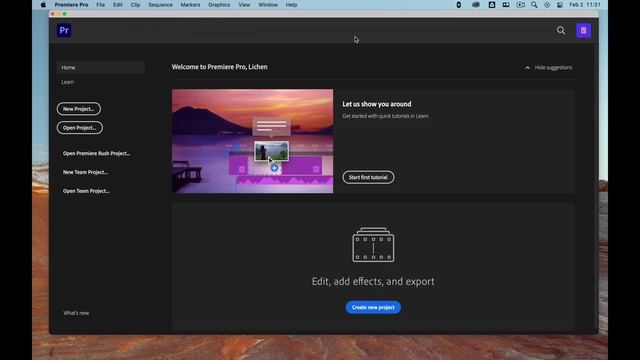This screenshot has width=640, height=360.
Task: Select the Home tab in sidebar
Action: point(101,67)
